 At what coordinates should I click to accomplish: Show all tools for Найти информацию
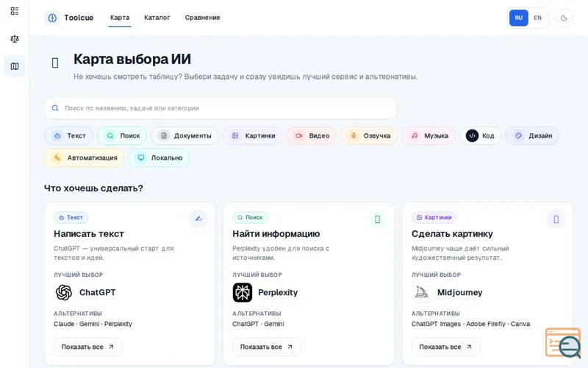pos(266,347)
